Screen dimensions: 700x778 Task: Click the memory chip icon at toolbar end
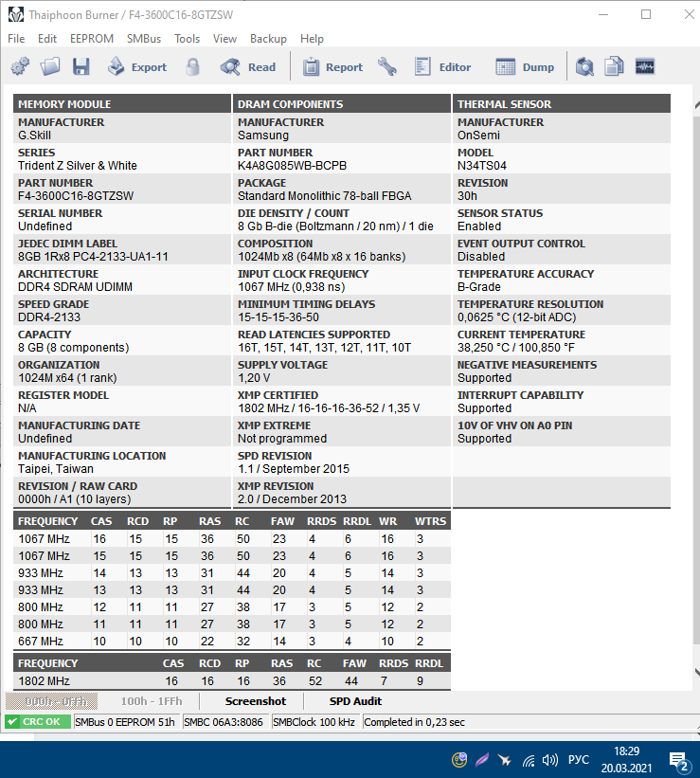coord(645,66)
